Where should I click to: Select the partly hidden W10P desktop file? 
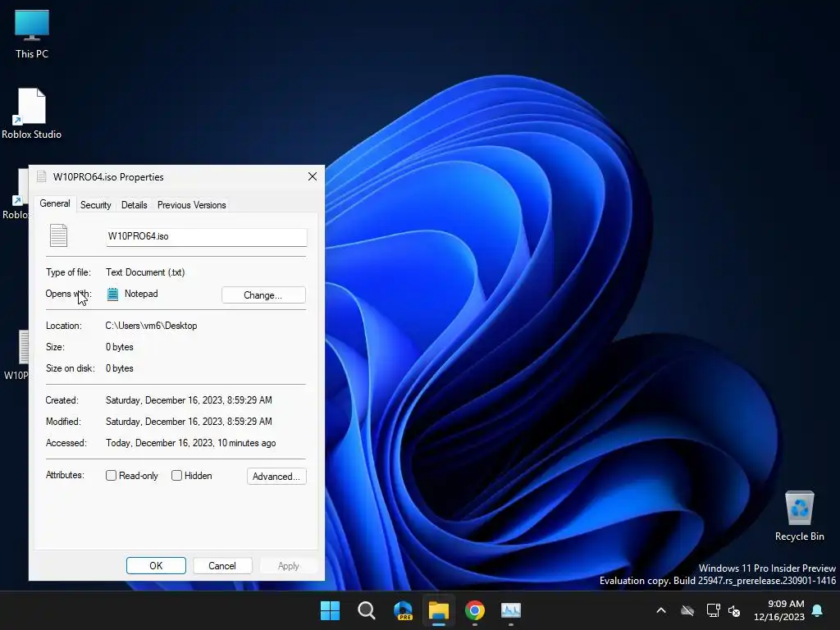(16, 354)
